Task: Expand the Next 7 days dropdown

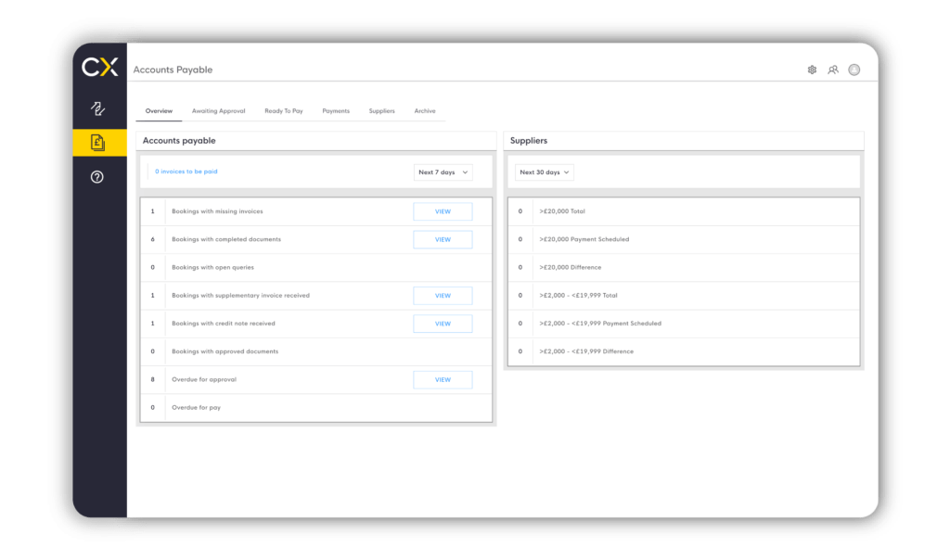Action: pos(443,172)
